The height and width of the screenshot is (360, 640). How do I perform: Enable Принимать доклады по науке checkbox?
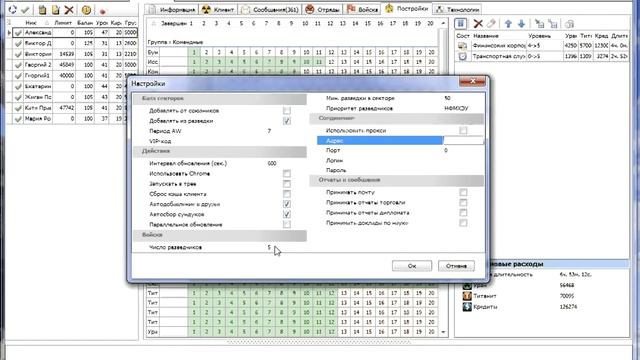click(463, 223)
